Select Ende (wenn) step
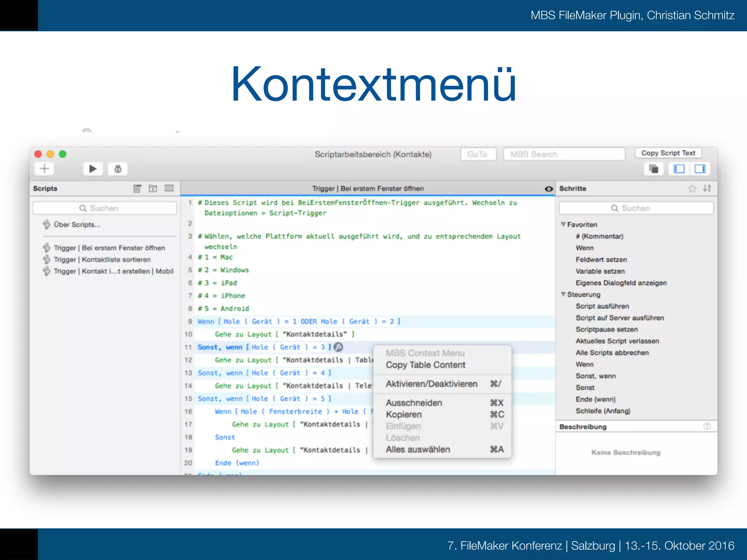This screenshot has height=560, width=747. coord(596,399)
